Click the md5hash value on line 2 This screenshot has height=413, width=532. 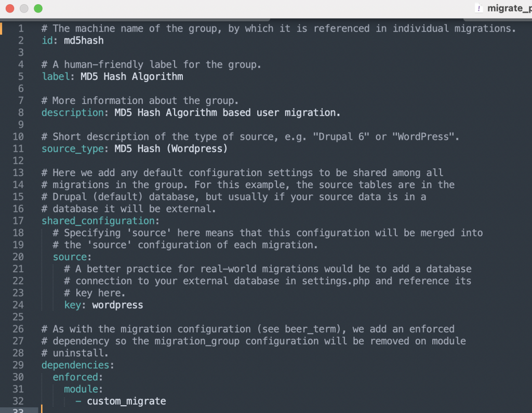coord(84,41)
